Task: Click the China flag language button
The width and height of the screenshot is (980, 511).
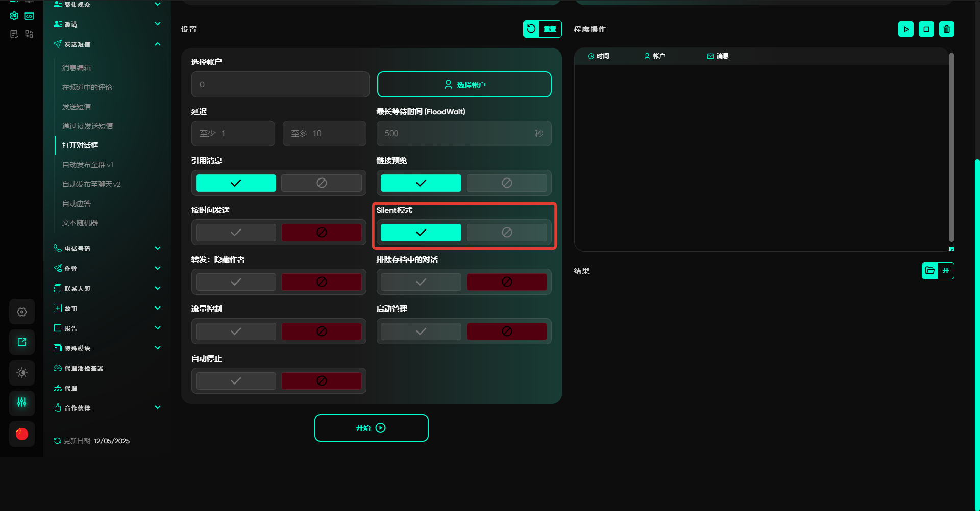Action: click(x=22, y=434)
